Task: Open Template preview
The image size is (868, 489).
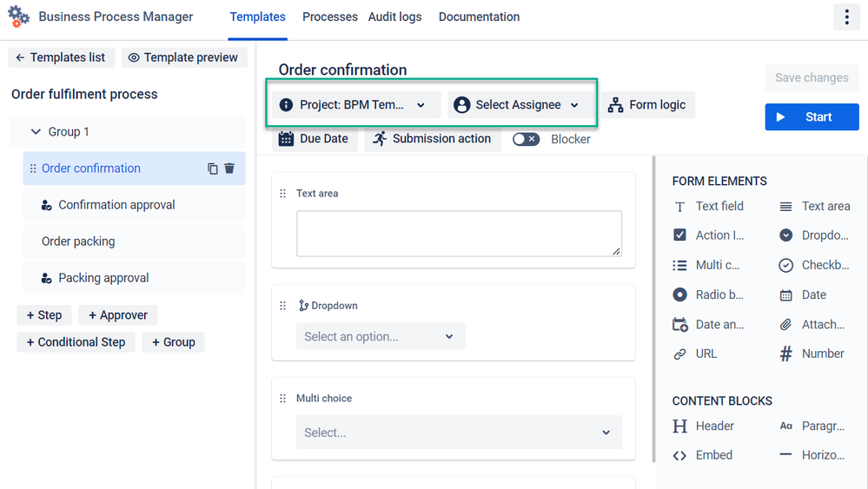Action: pyautogui.click(x=184, y=57)
